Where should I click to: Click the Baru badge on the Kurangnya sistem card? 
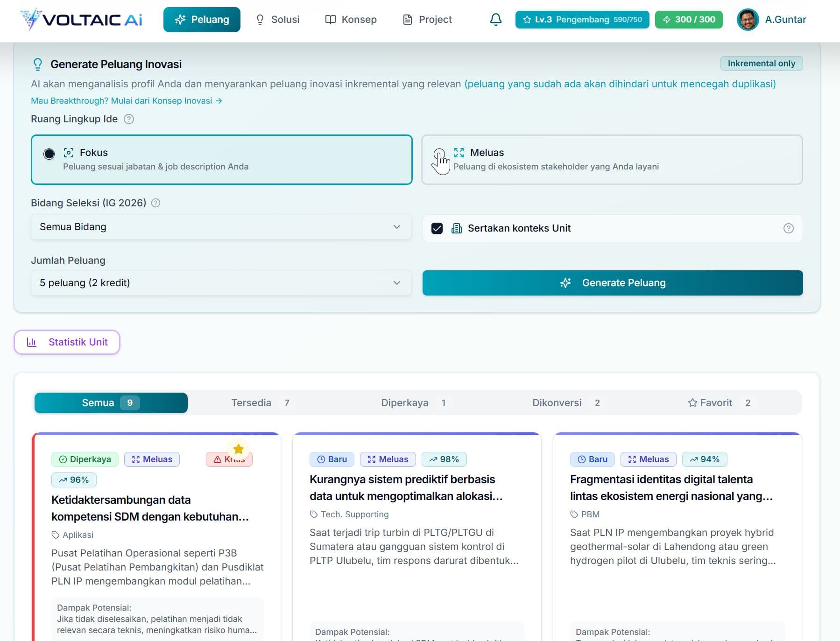click(332, 459)
